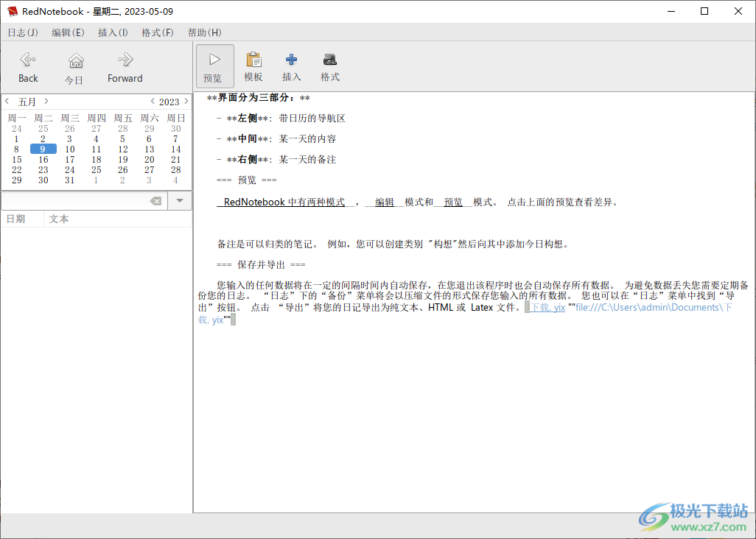Go Forward to the next day

pos(125,68)
